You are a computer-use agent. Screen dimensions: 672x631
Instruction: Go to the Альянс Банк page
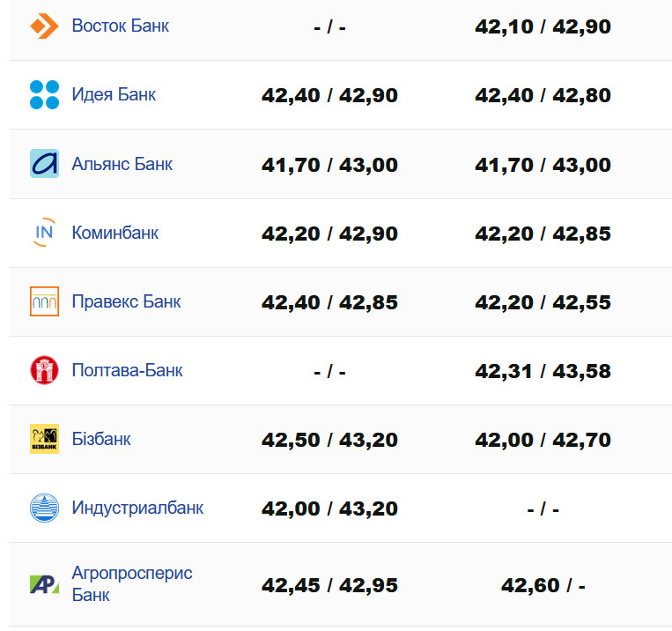coord(122,164)
